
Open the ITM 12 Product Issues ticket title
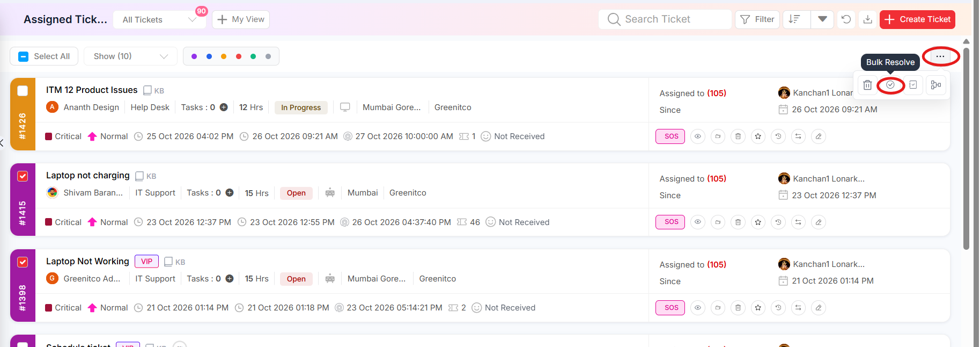click(92, 90)
